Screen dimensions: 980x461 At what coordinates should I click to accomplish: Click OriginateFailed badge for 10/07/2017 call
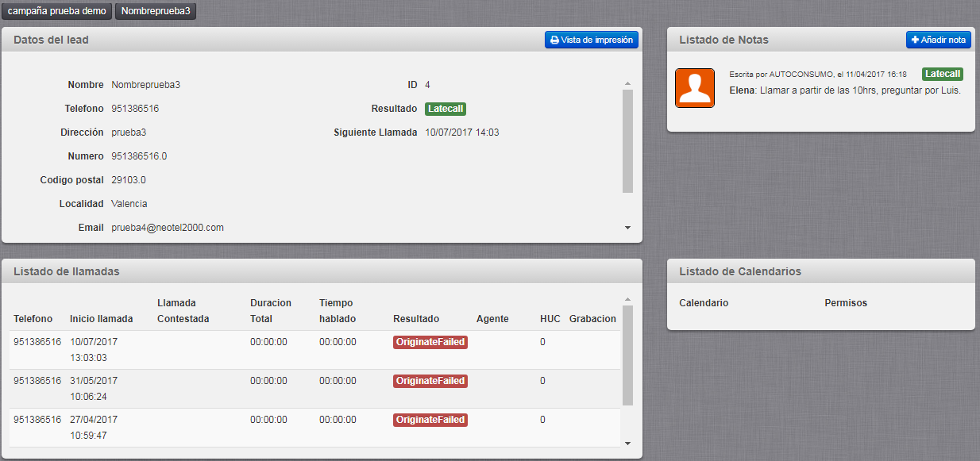pos(430,343)
